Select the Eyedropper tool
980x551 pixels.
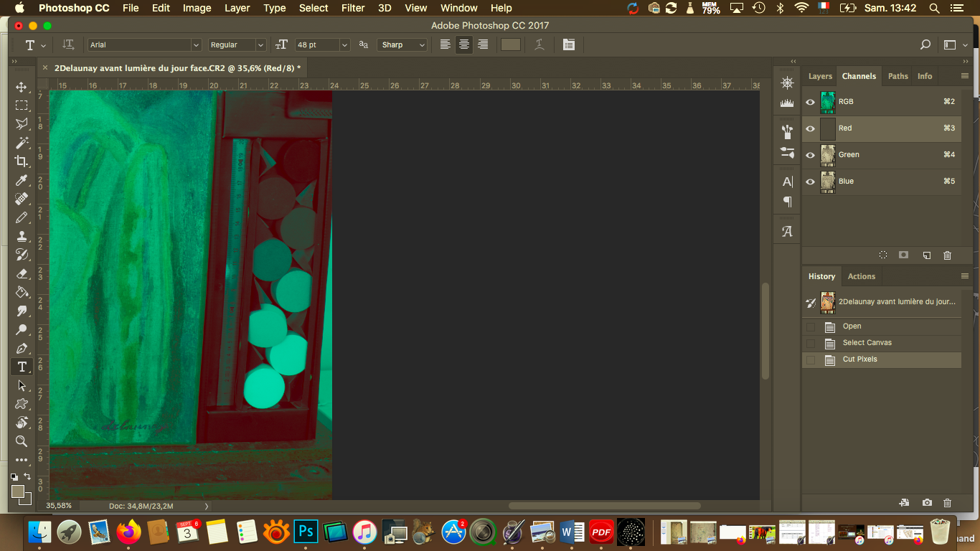click(22, 180)
